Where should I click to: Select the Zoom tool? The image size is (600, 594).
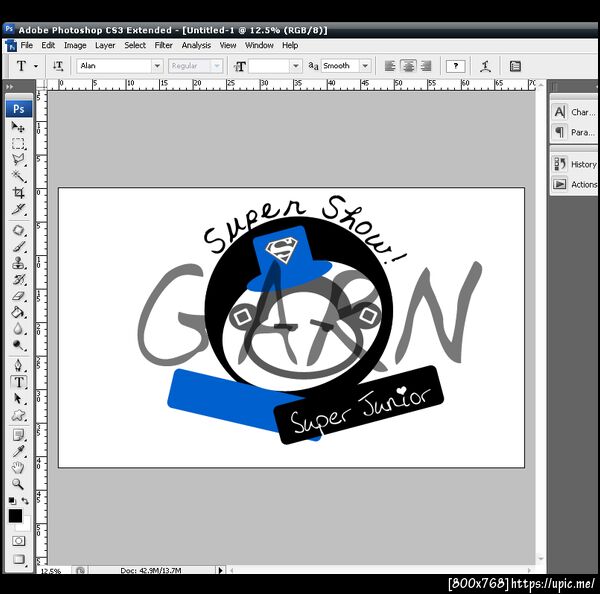point(18,484)
